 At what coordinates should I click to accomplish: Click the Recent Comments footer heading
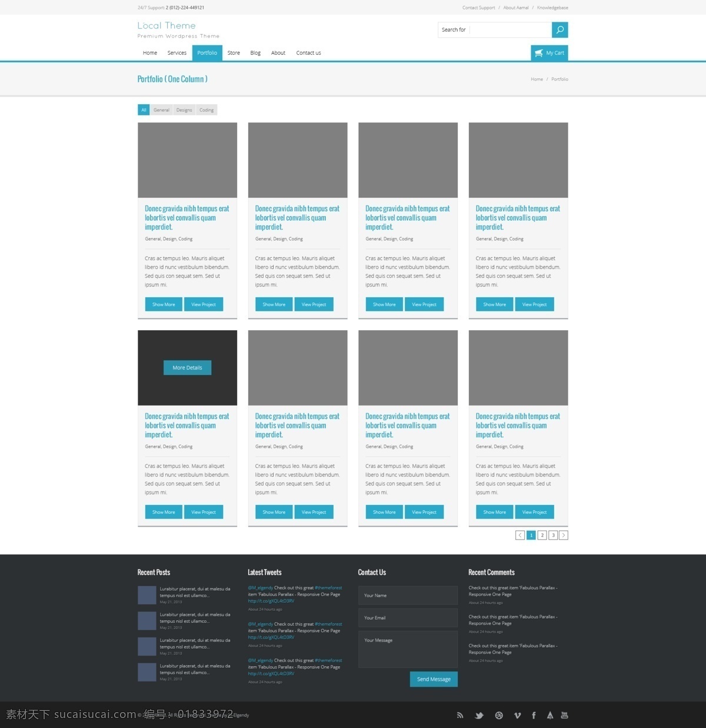click(x=491, y=572)
